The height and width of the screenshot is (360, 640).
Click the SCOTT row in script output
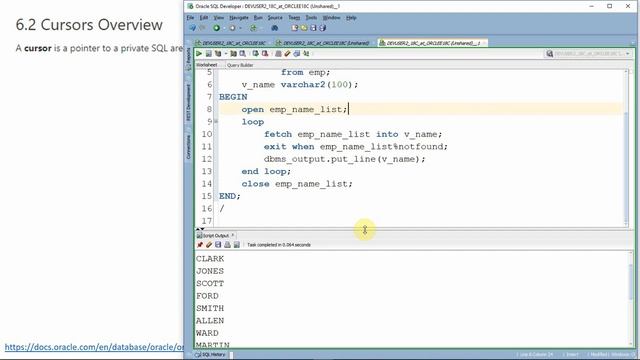tap(210, 283)
